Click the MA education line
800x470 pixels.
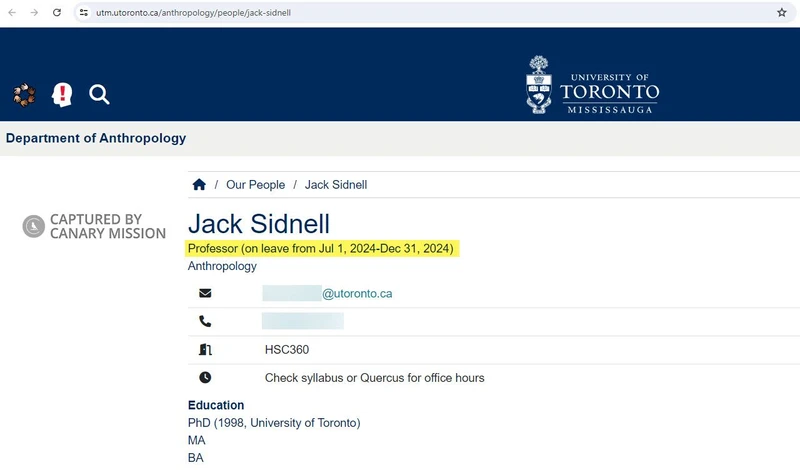196,440
